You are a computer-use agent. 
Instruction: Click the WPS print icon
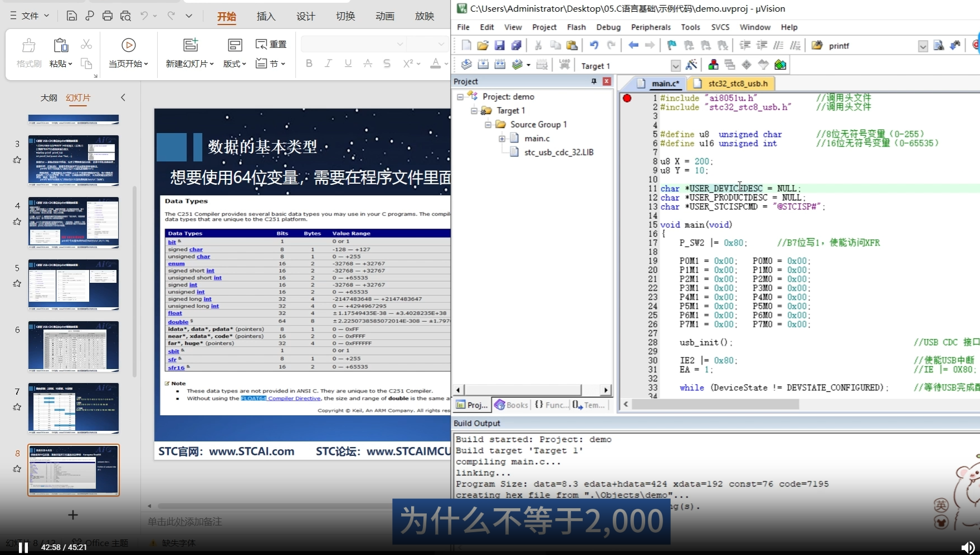pos(108,16)
